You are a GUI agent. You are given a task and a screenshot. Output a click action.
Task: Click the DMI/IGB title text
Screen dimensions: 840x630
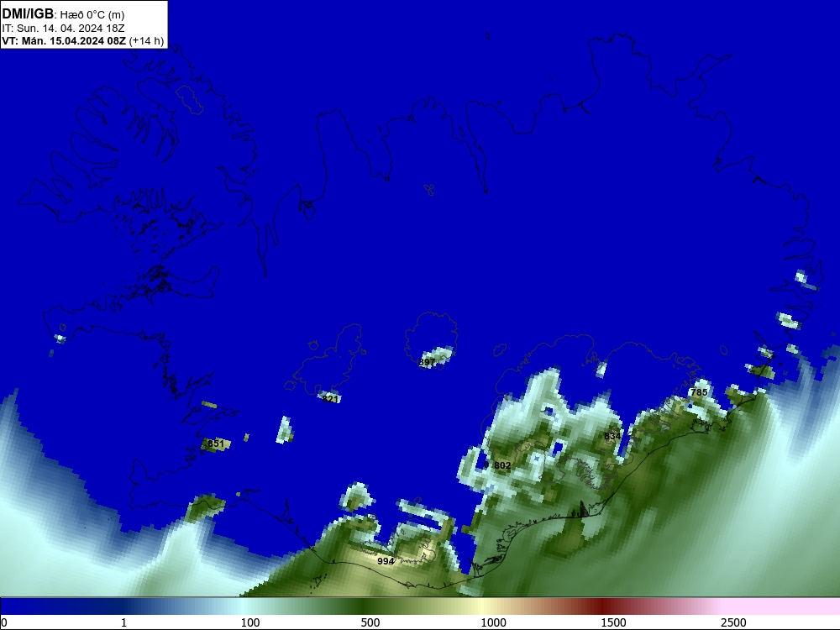pos(28,14)
